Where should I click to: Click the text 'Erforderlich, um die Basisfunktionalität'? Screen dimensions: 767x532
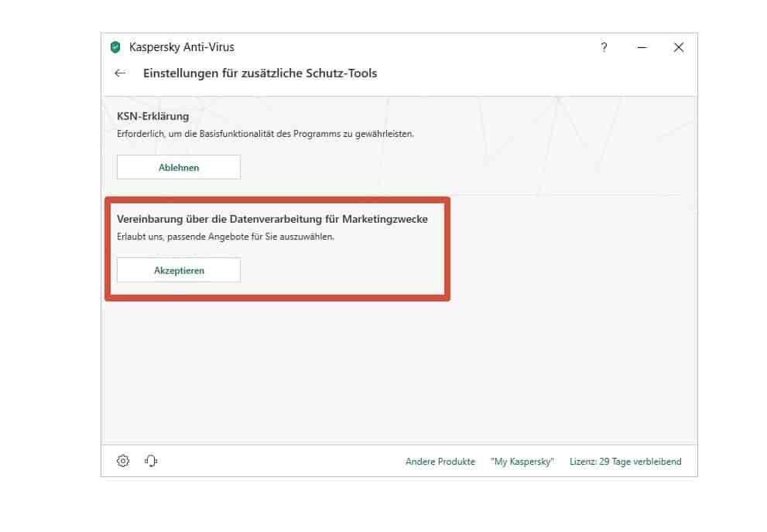coord(265,134)
